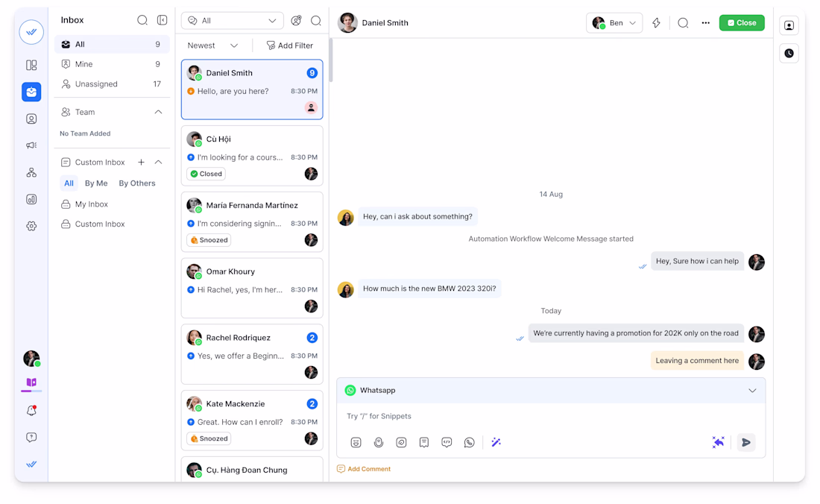Collapse the Inbox side panel

(x=162, y=20)
